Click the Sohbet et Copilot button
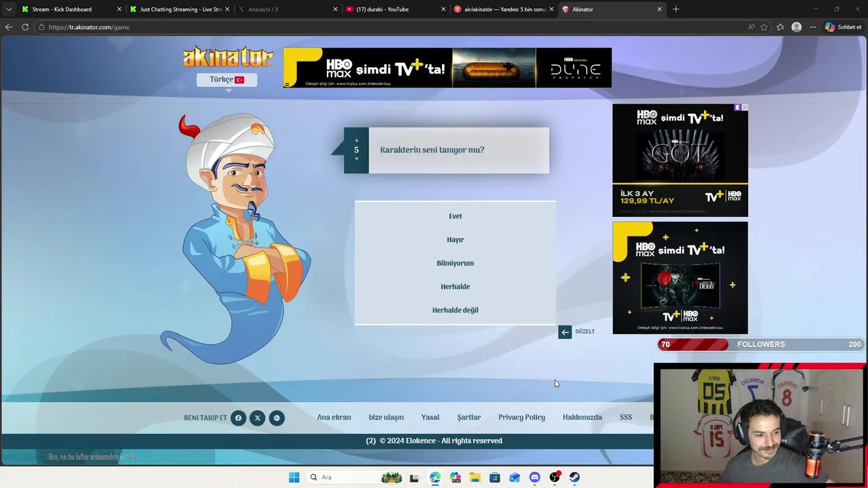Viewport: 868px width, 488px height. click(844, 27)
